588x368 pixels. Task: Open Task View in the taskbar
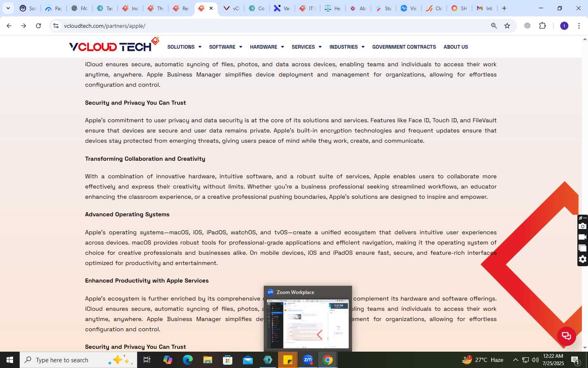[x=147, y=360]
